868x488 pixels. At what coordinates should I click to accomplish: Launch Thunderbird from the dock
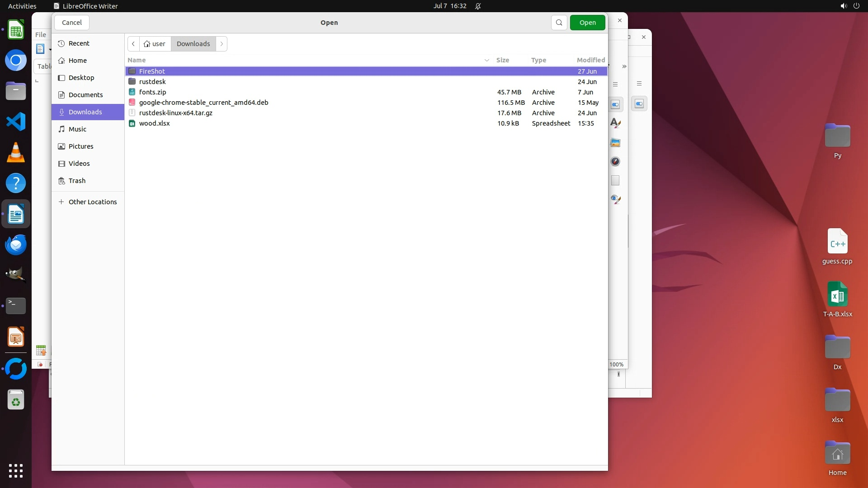tap(16, 244)
